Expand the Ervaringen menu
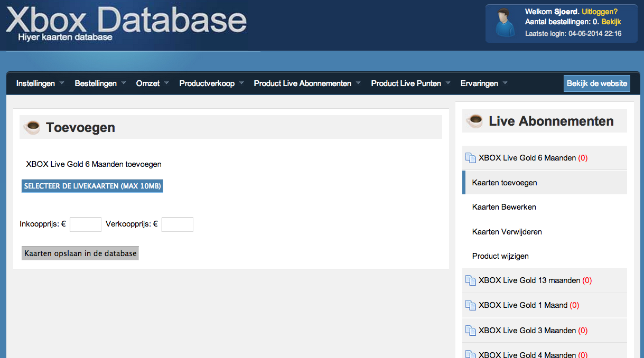Image resolution: width=644 pixels, height=358 pixels. click(484, 83)
